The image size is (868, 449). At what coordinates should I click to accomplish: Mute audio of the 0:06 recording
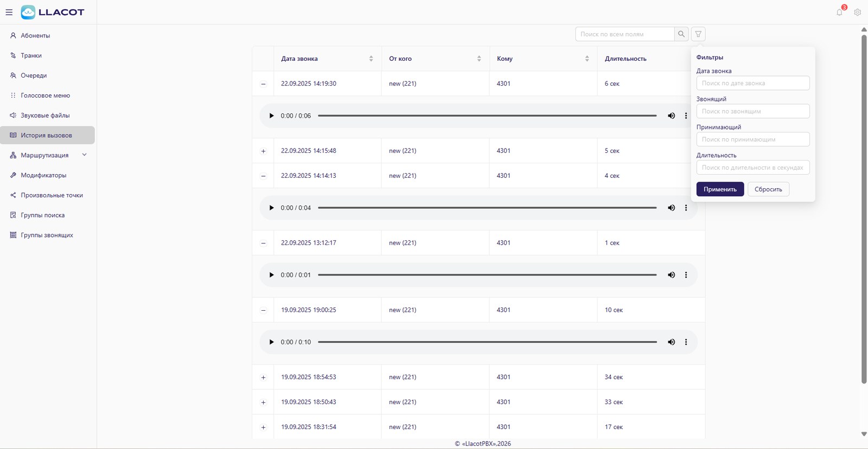(x=672, y=116)
